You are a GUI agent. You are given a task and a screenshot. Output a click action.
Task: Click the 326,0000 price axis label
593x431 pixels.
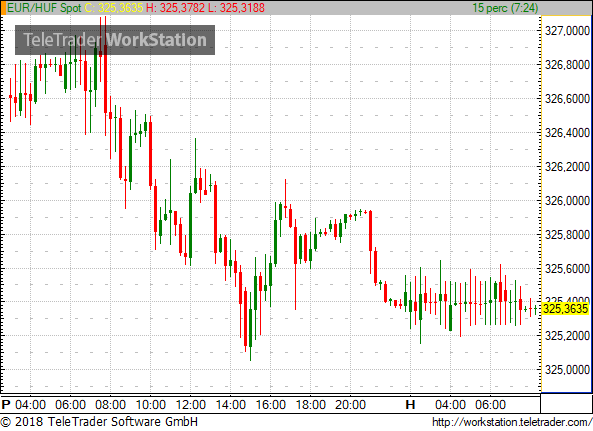[x=567, y=201]
